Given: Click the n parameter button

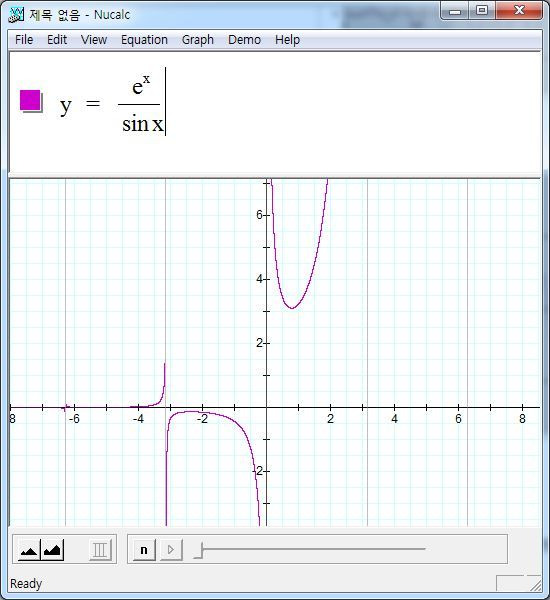Looking at the screenshot, I should (x=144, y=550).
